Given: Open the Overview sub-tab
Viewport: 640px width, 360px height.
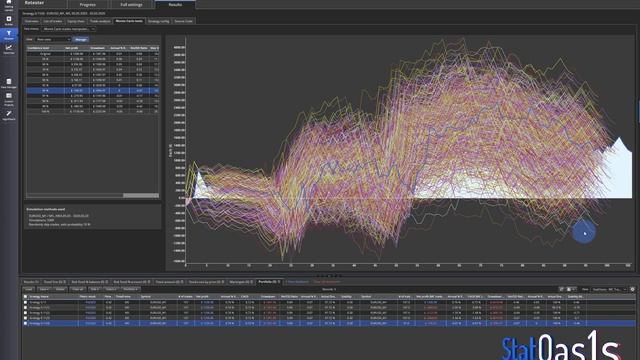Looking at the screenshot, I should point(31,21).
